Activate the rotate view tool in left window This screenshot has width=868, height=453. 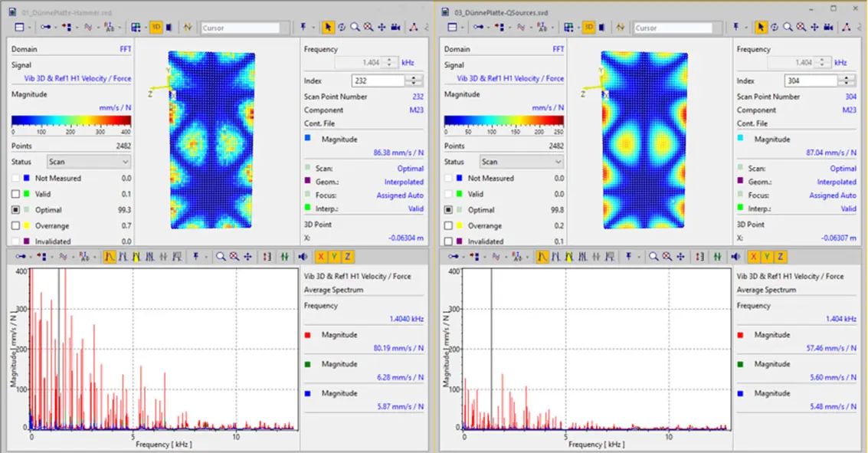[x=342, y=27]
